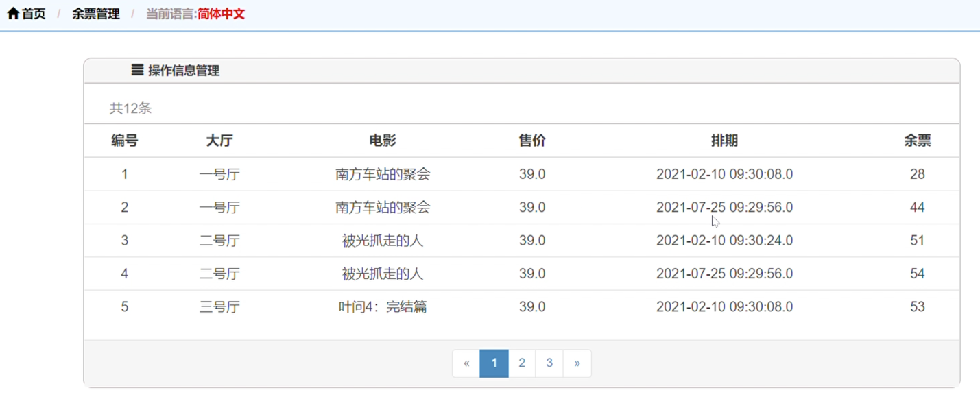Click schedule 2021-07-25 09:29:56.0 in row 2
This screenshot has height=410, width=980.
pos(724,207)
